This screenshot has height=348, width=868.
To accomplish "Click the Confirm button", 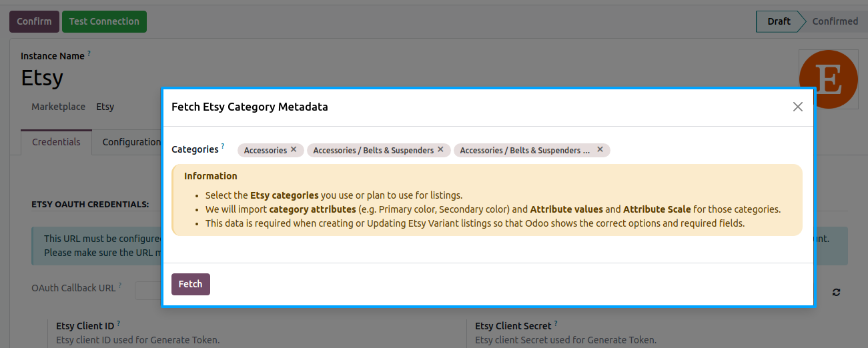I will point(34,21).
